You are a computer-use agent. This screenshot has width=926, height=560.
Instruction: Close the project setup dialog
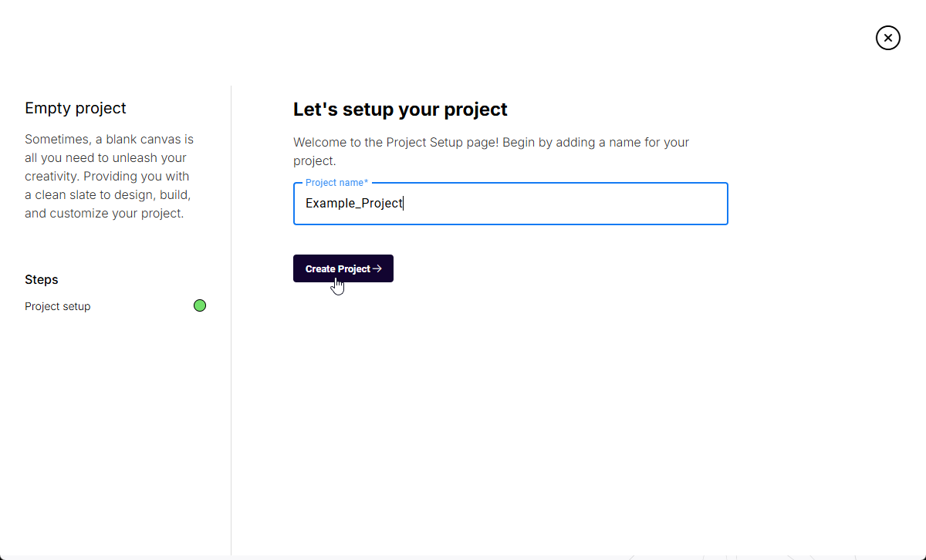[x=888, y=37]
